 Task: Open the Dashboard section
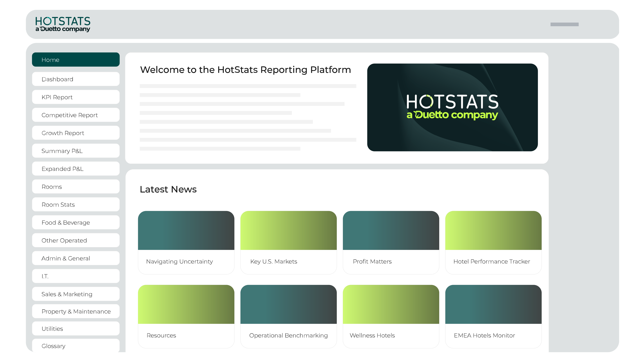click(76, 79)
